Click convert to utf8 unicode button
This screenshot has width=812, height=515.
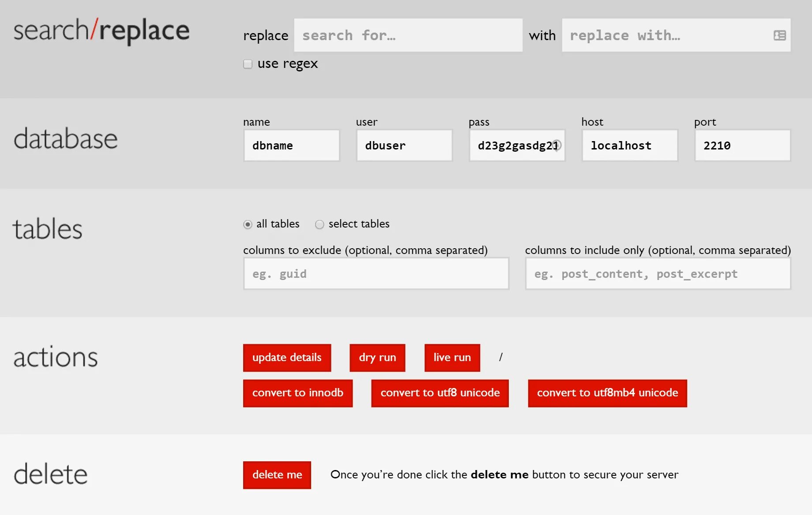coord(440,393)
